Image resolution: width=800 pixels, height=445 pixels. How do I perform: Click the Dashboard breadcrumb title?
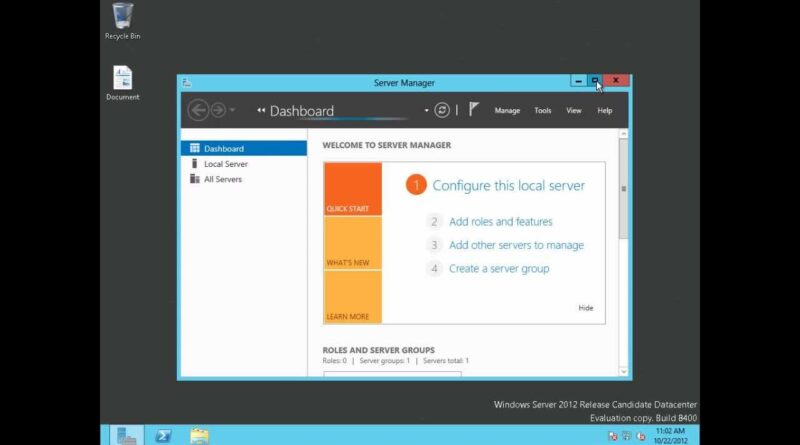pos(302,111)
